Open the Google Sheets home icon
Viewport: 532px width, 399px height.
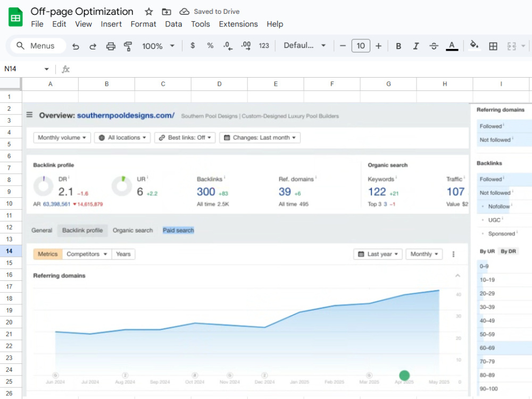tap(15, 18)
